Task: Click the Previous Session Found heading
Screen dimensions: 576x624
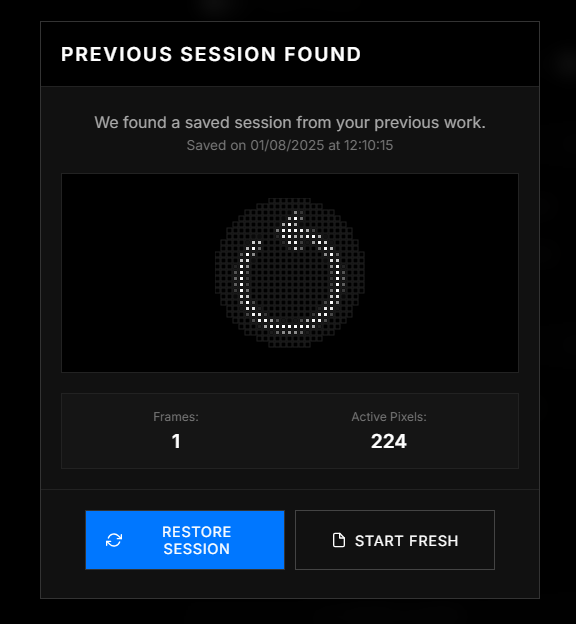Action: (x=211, y=54)
